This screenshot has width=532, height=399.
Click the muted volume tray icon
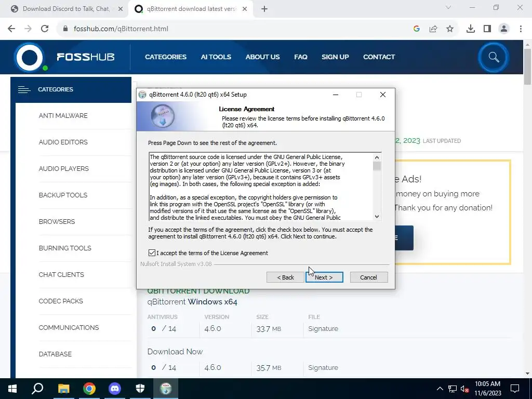(464, 389)
